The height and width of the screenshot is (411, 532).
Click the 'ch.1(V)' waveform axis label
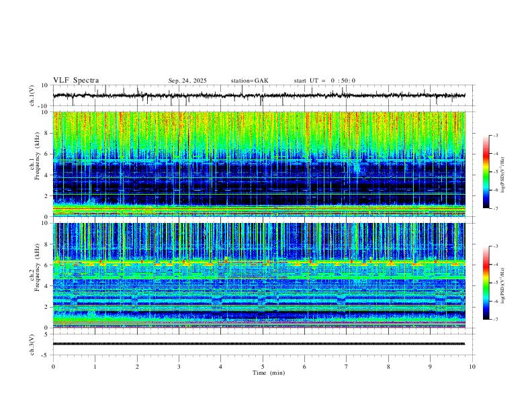point(32,95)
